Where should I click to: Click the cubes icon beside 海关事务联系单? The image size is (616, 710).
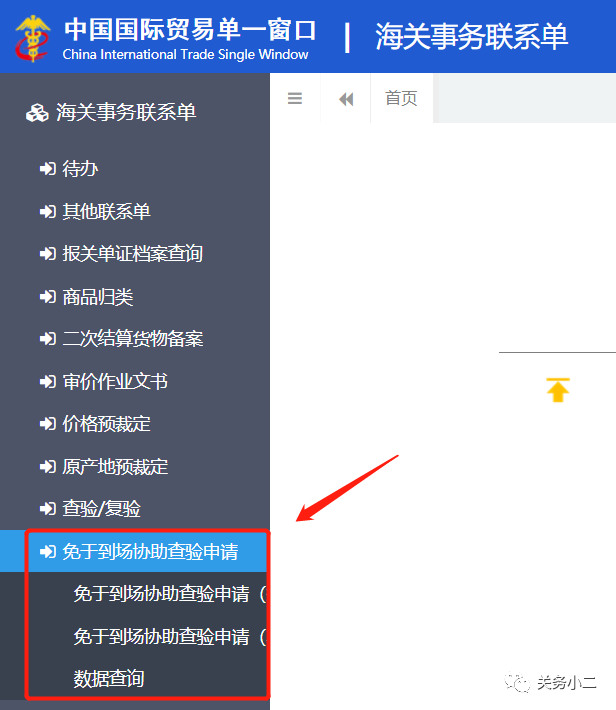(37, 113)
